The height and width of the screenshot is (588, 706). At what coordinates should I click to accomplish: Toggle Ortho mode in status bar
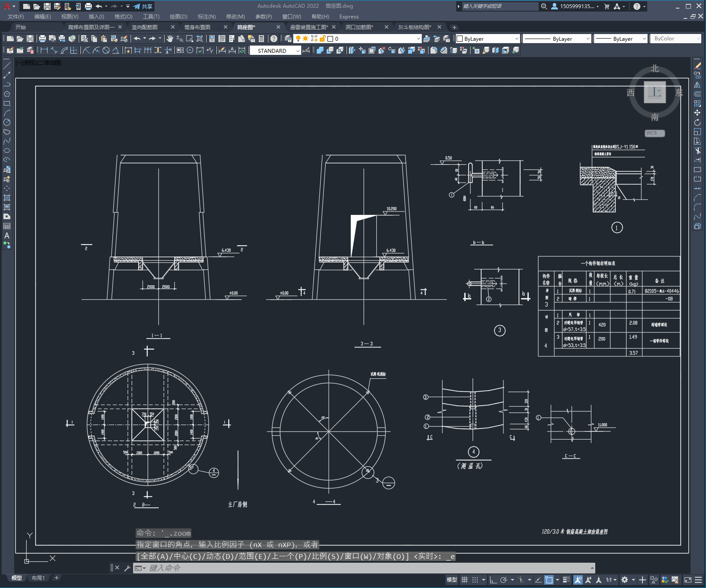[x=493, y=580]
